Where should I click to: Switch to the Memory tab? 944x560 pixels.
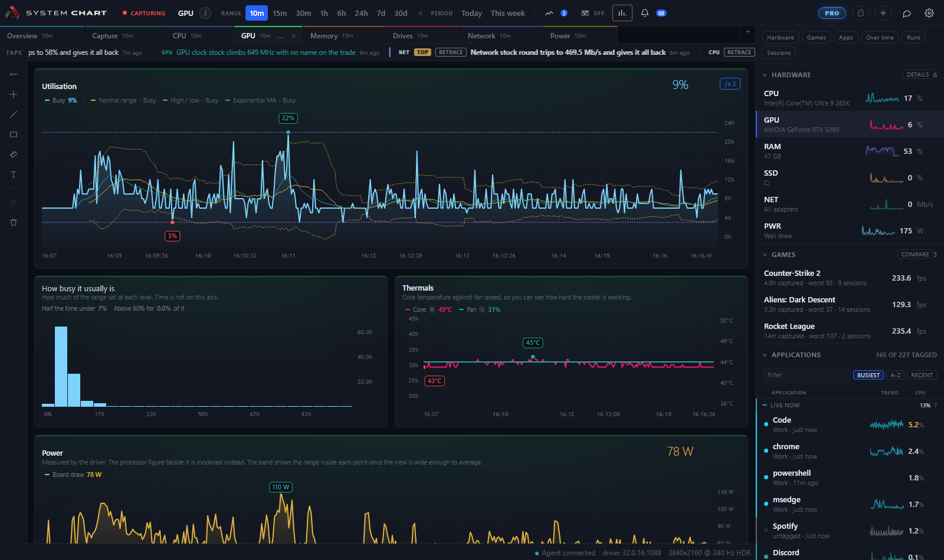[x=344, y=35]
